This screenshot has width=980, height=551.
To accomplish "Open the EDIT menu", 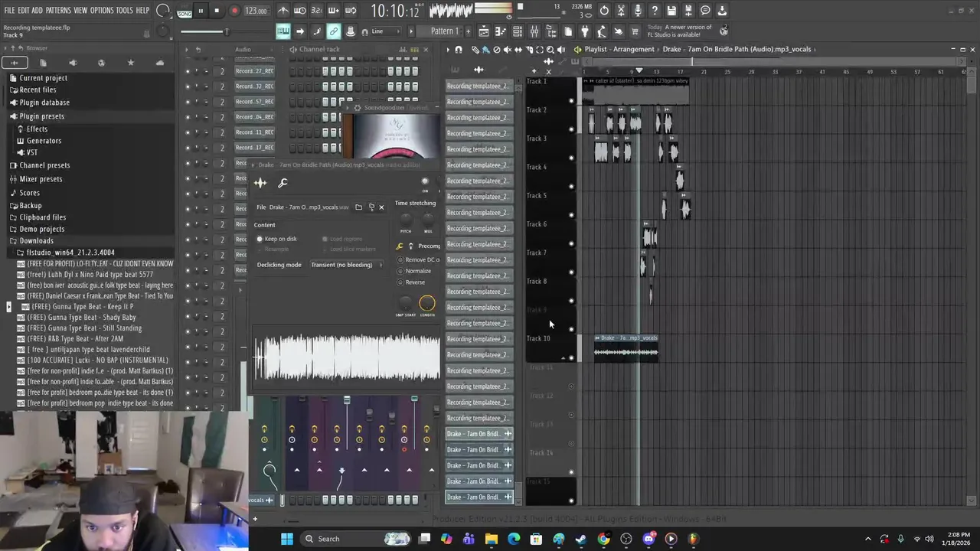I will click(24, 11).
